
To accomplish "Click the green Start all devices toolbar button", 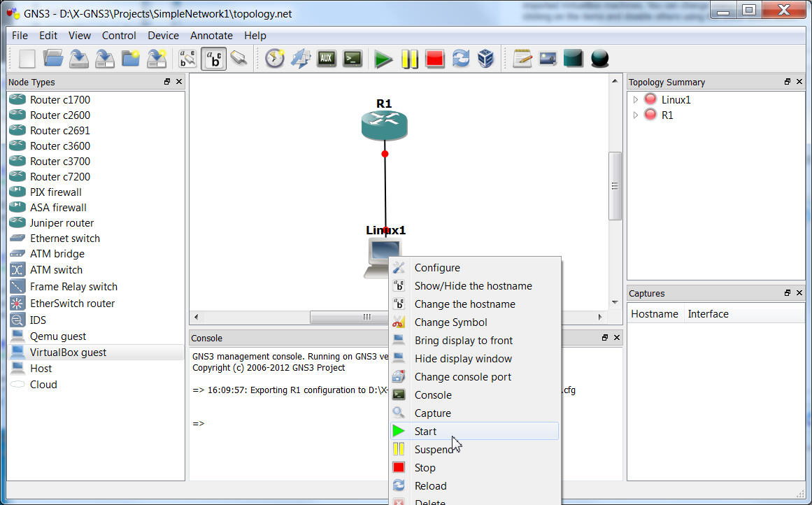I will 383,59.
